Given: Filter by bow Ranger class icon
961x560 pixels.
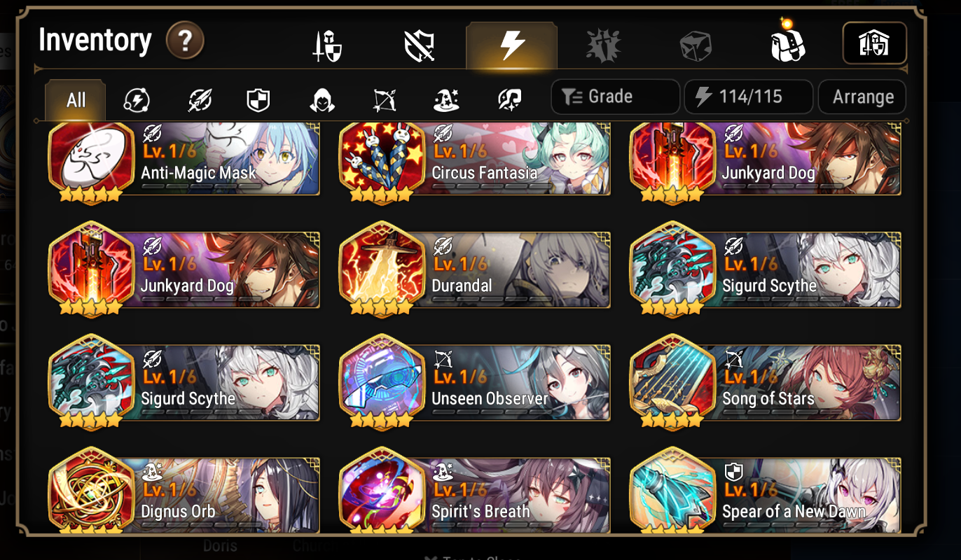Looking at the screenshot, I should pos(385,100).
